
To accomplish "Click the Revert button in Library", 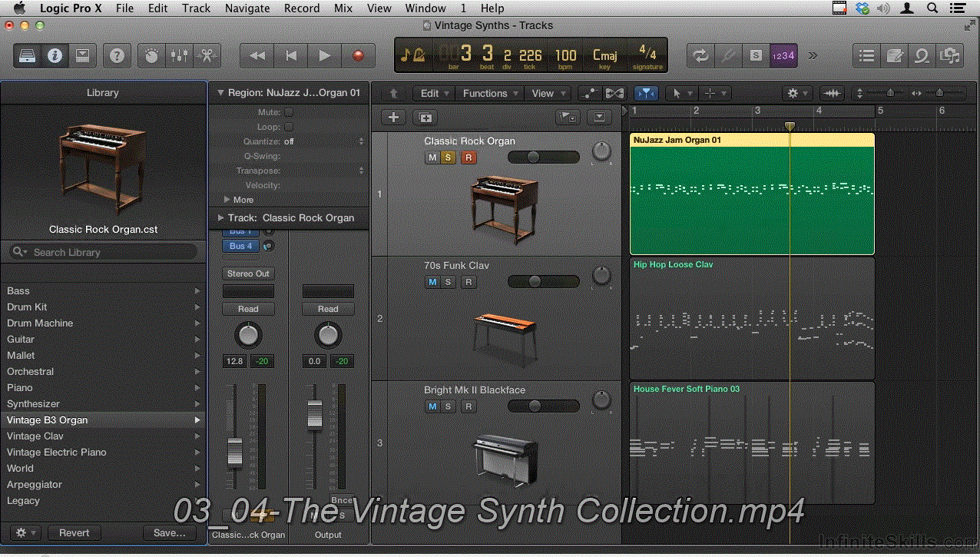I will 74,532.
